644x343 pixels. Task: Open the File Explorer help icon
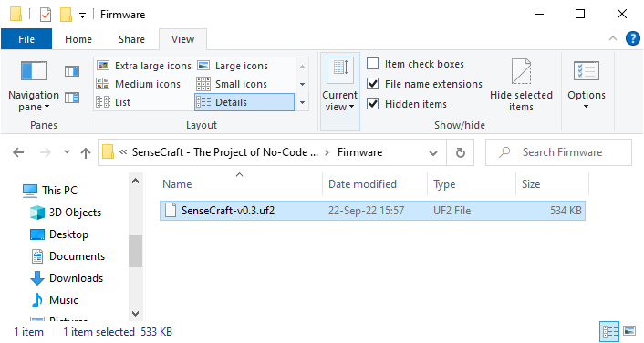632,38
